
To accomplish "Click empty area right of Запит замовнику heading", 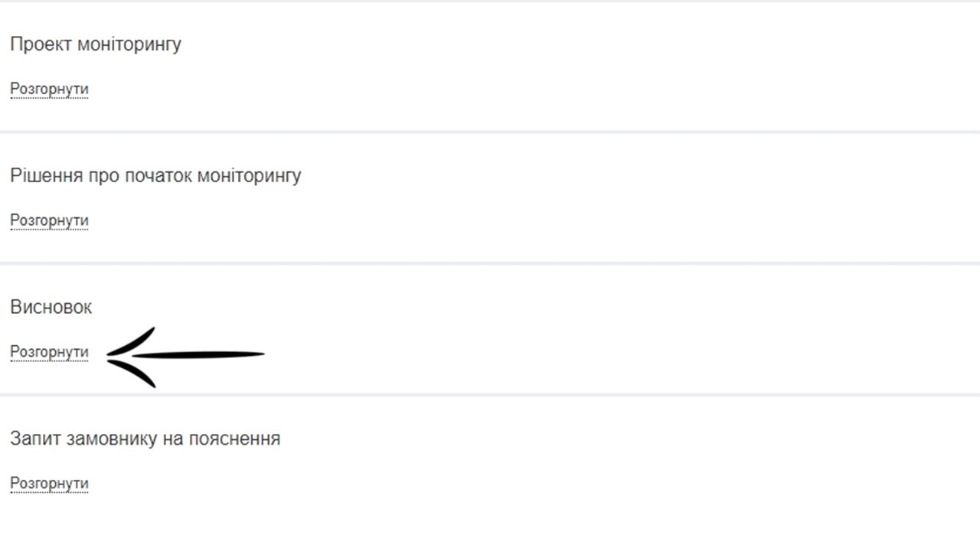I will pyautogui.click(x=612, y=439).
